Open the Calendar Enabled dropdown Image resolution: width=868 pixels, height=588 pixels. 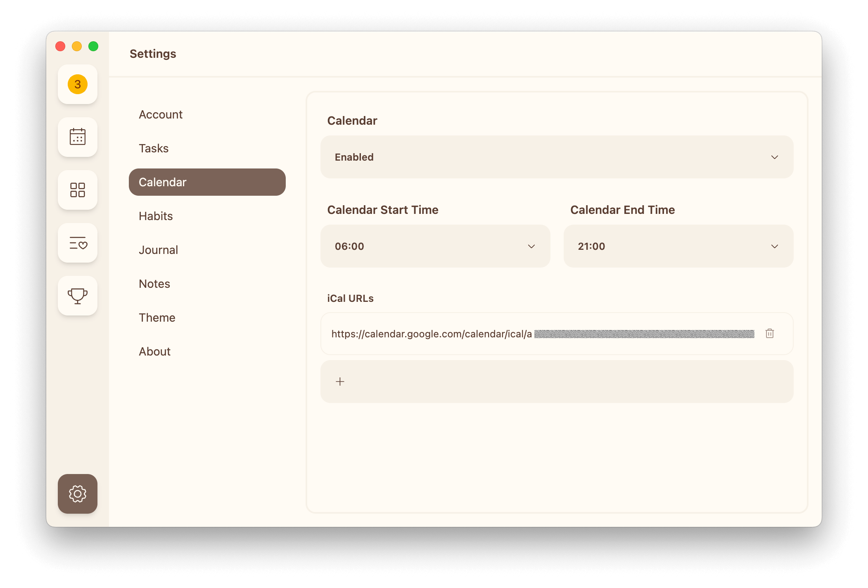(x=557, y=157)
